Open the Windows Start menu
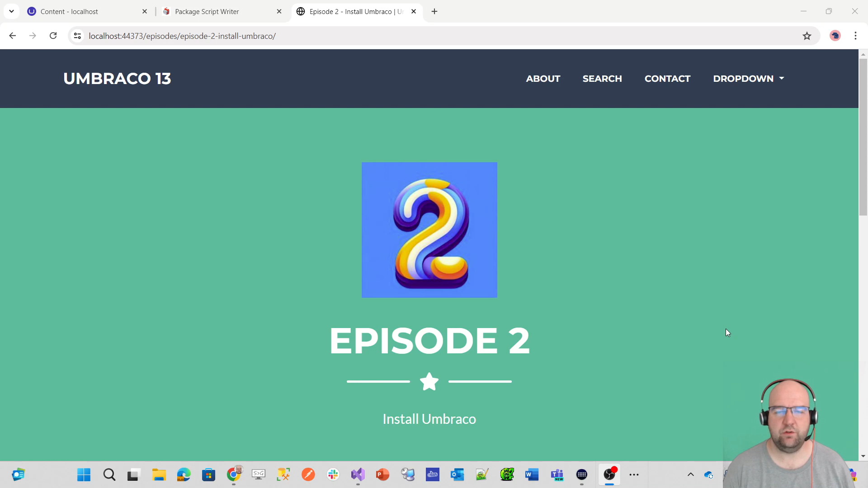 pyautogui.click(x=83, y=475)
